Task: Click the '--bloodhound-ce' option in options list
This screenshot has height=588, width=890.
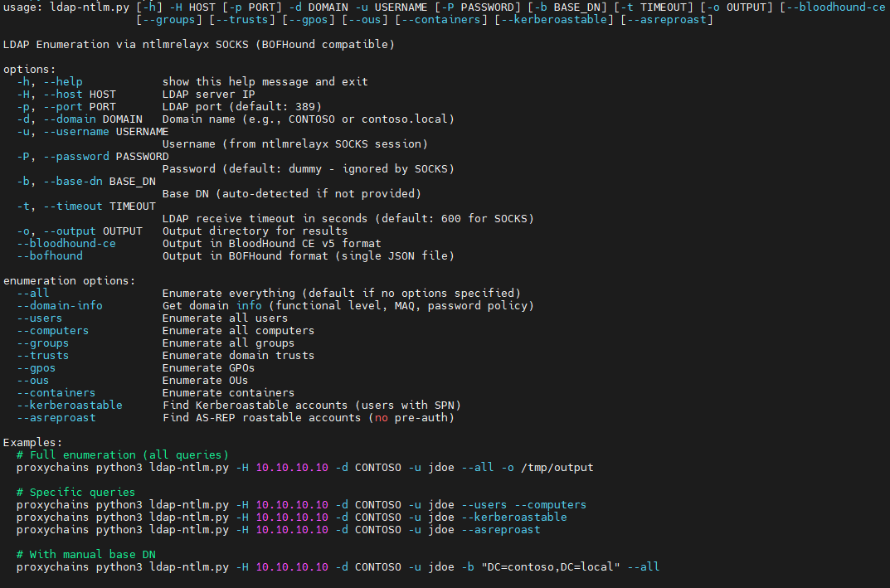Action: coord(66,244)
